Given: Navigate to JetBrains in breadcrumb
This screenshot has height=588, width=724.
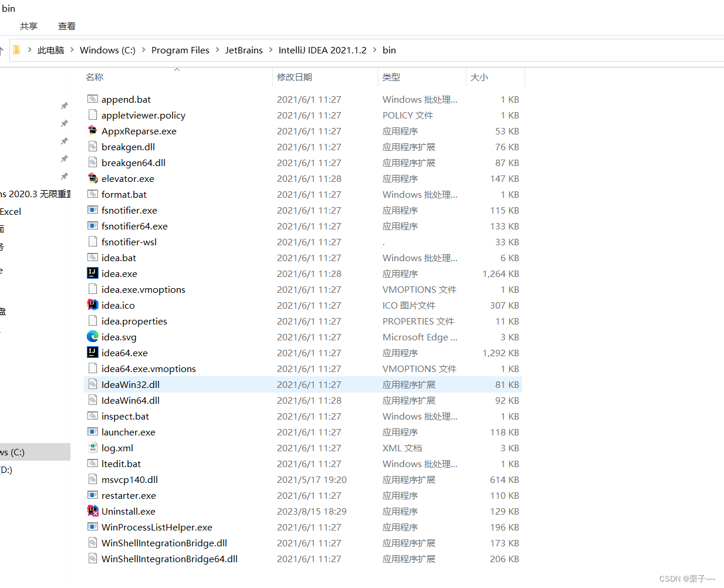Looking at the screenshot, I should [x=244, y=50].
